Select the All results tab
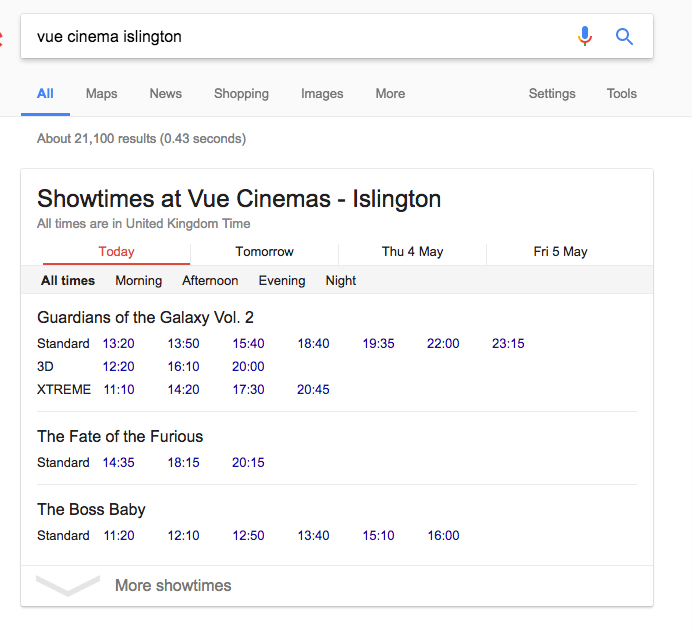The image size is (692, 629). point(45,94)
